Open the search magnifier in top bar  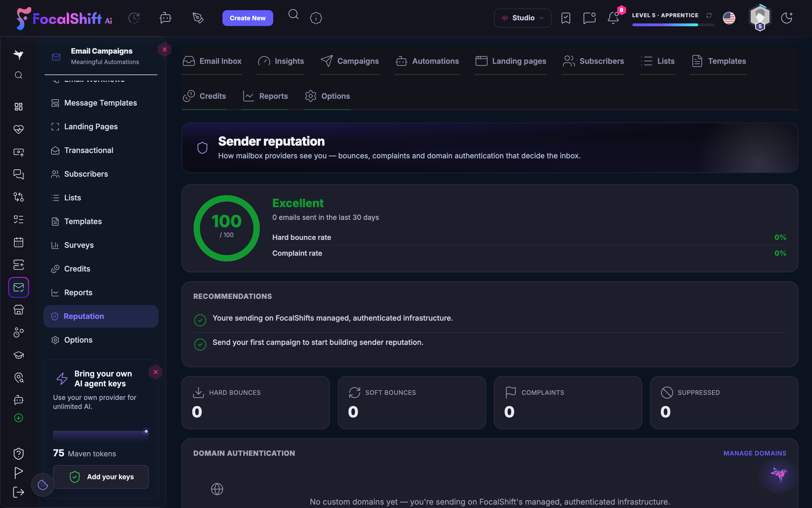tap(293, 14)
